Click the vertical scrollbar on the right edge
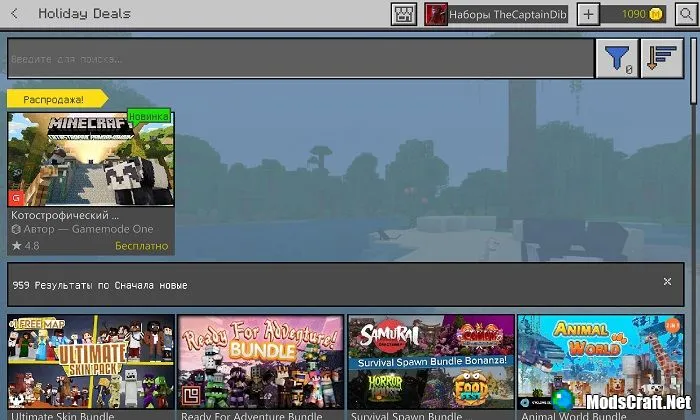700x420 pixels. pyautogui.click(x=693, y=71)
